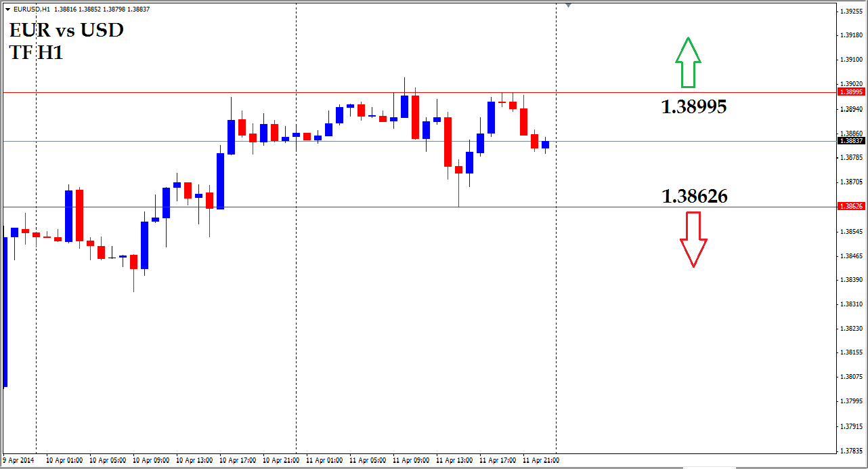Click the 1.39180 price scale value
The width and height of the screenshot is (868, 469).
(x=851, y=35)
